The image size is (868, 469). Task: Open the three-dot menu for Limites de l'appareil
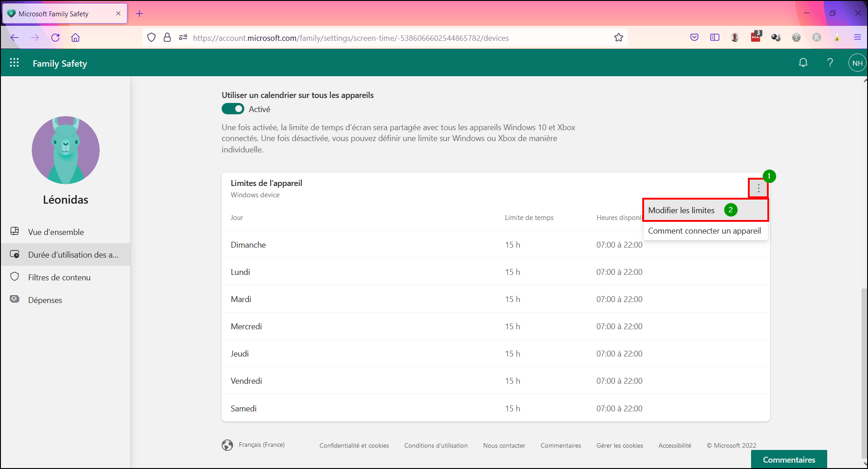coord(758,188)
